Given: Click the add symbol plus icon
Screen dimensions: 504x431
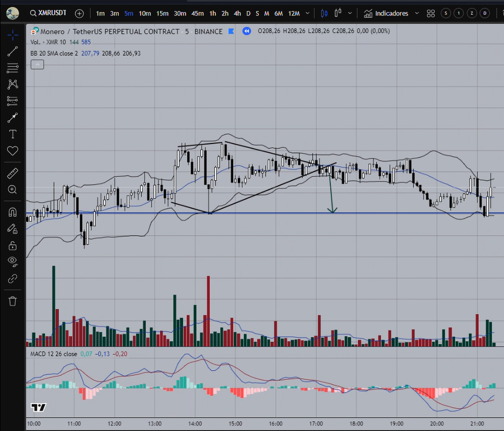Looking at the screenshot, I should pyautogui.click(x=79, y=13).
